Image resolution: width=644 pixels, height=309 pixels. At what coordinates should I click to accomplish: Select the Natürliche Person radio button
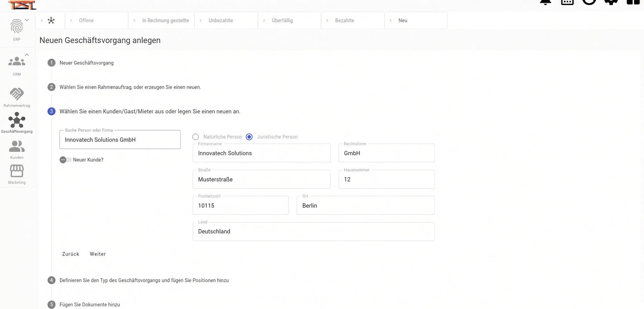click(195, 137)
